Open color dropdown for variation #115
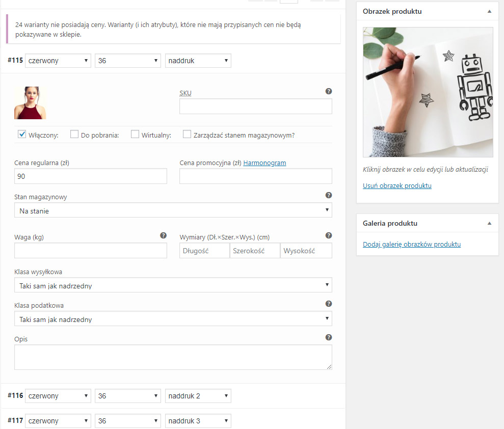Image resolution: width=504 pixels, height=429 pixels. coord(58,61)
